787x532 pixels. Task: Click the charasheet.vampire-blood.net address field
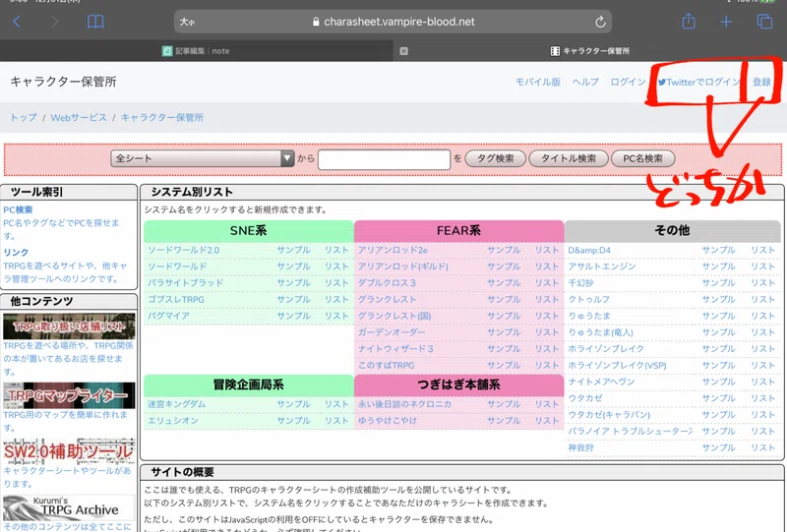pos(393,22)
